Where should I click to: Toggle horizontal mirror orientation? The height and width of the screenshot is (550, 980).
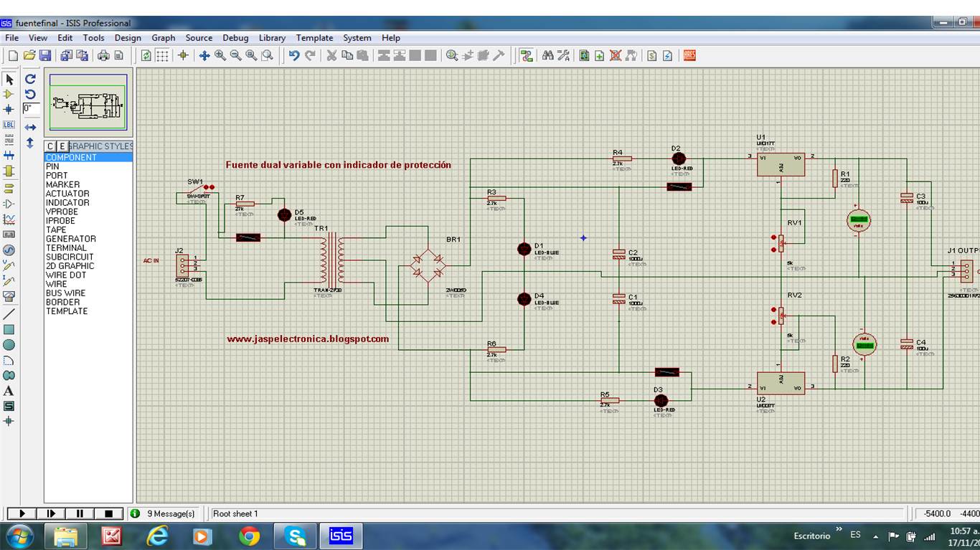coord(29,126)
